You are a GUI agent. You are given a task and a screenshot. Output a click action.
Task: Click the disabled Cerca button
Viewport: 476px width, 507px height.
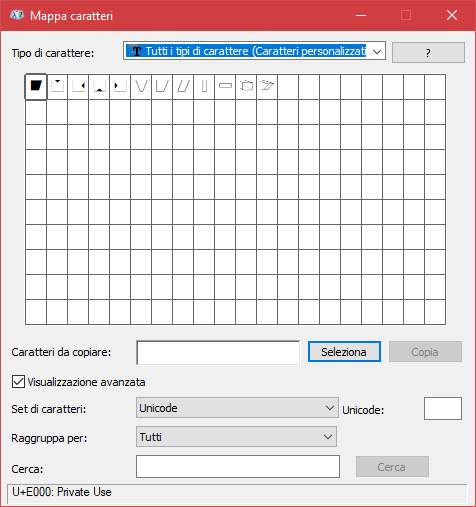click(x=392, y=467)
